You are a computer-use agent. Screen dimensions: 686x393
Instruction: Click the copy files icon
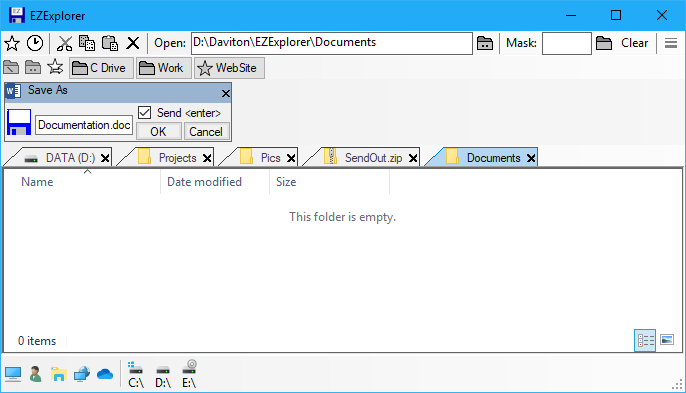[x=87, y=43]
